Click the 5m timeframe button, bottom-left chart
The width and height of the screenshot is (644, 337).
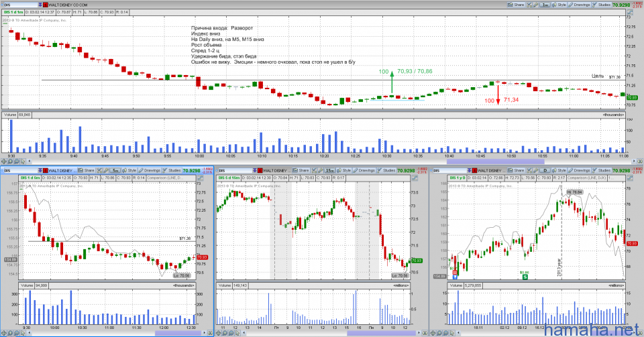[x=115, y=171]
